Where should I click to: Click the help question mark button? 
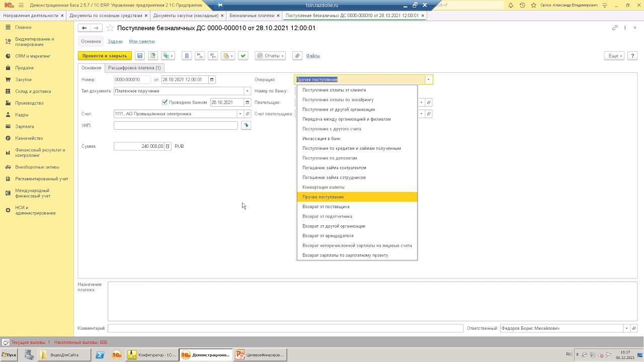(x=632, y=56)
